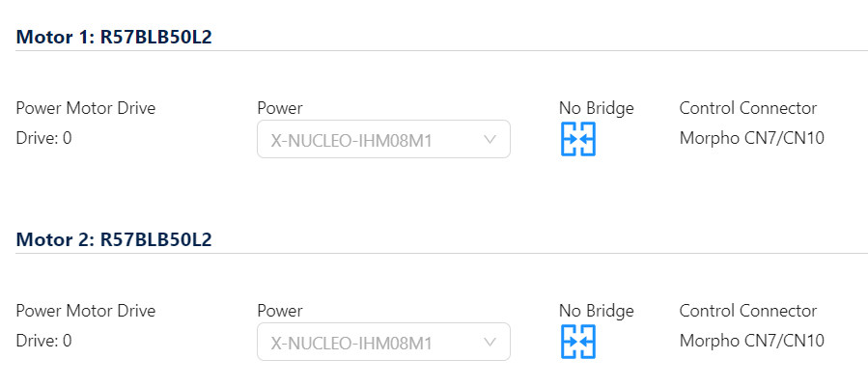Click Motor 2 Control Connector label

coord(747,311)
